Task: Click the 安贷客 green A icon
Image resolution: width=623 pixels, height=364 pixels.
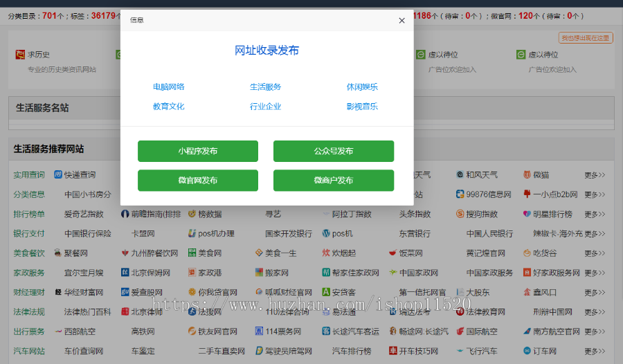Action: coord(326,292)
